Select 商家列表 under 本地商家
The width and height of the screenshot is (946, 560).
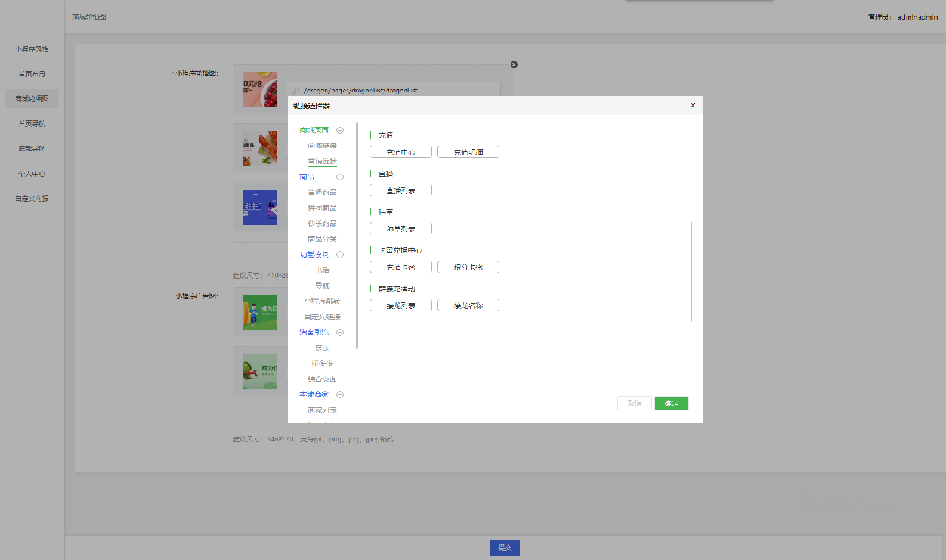[x=322, y=410]
